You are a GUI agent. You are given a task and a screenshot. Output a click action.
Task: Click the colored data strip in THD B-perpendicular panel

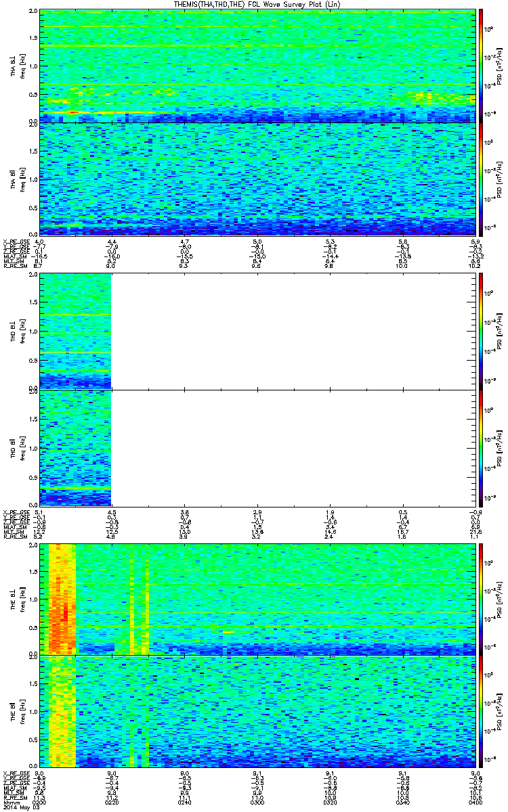75,330
